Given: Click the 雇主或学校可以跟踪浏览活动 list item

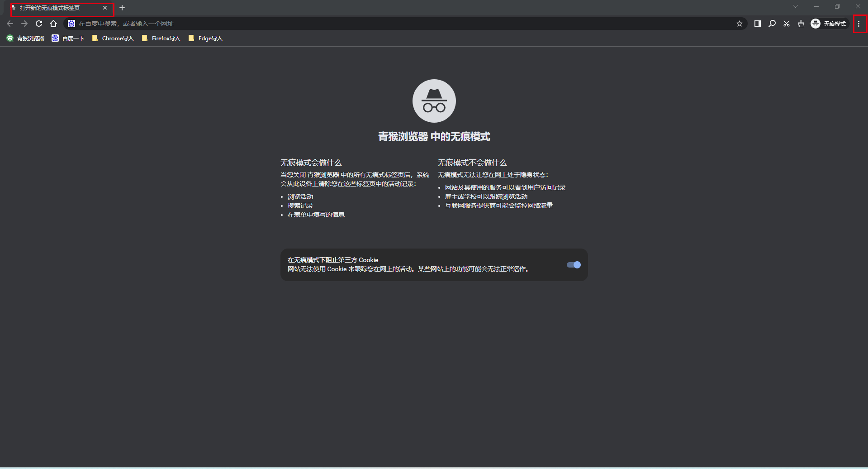Looking at the screenshot, I should click(x=486, y=196).
